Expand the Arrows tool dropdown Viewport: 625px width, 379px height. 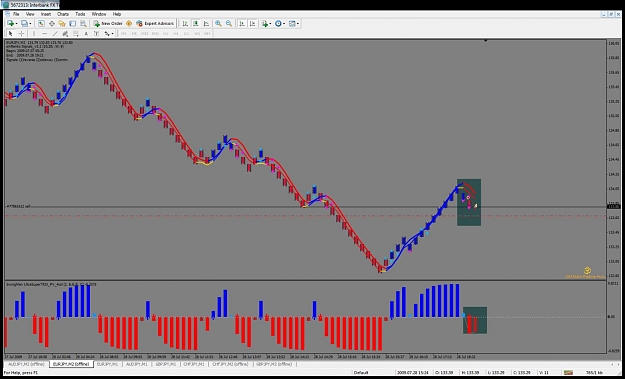[113, 33]
